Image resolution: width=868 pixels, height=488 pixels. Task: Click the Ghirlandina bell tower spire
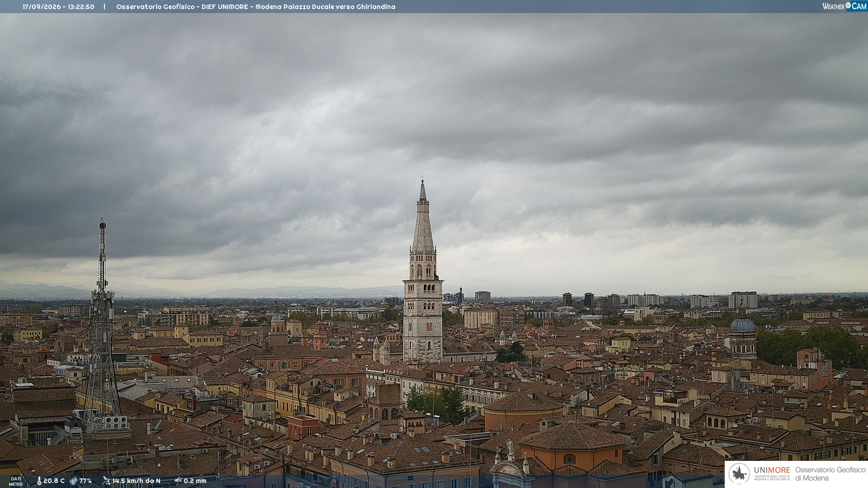point(423,217)
